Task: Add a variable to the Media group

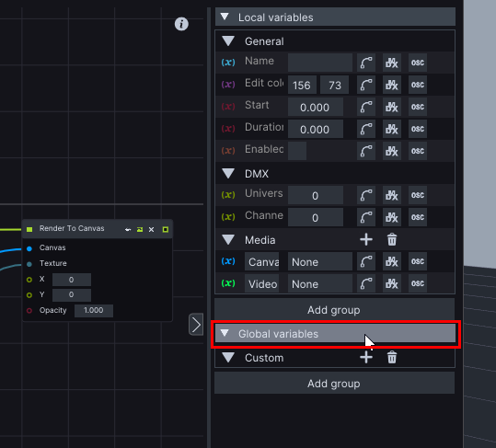Action: (366, 240)
